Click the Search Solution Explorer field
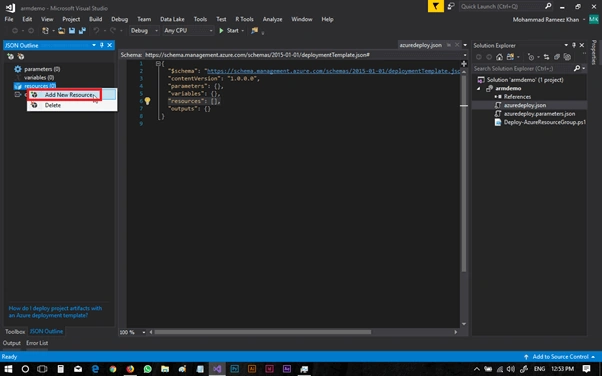 click(x=524, y=69)
